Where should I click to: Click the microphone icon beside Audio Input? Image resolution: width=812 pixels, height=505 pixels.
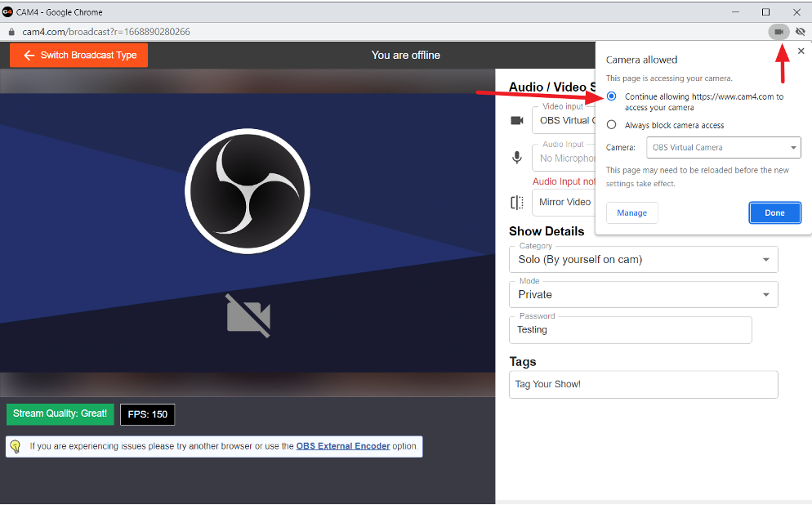pos(517,158)
